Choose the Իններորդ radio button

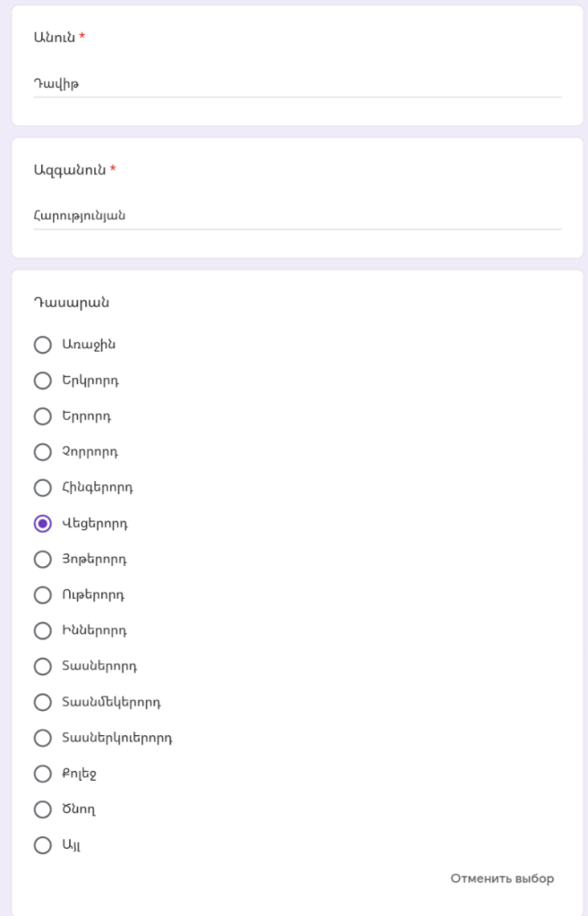point(42,631)
